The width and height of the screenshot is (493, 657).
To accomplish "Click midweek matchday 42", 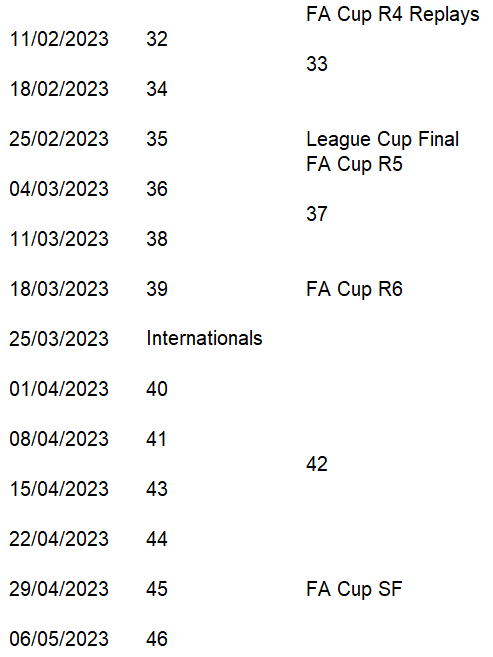I will pyautogui.click(x=317, y=464).
